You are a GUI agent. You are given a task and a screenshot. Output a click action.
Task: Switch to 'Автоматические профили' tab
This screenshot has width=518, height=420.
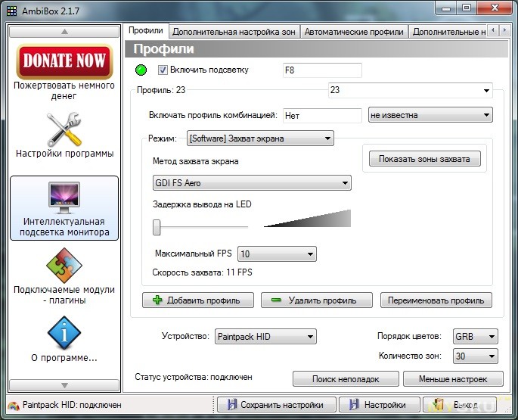354,32
